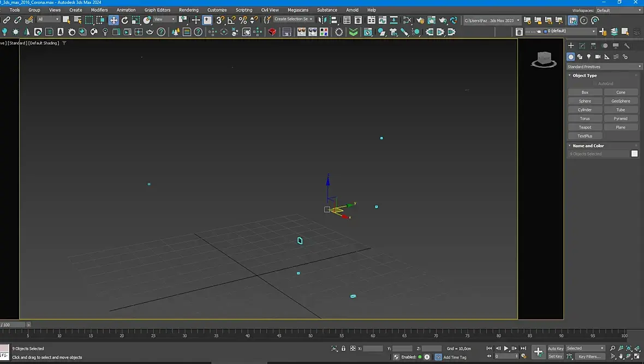Click the Select Object arrow tool

tap(66, 20)
